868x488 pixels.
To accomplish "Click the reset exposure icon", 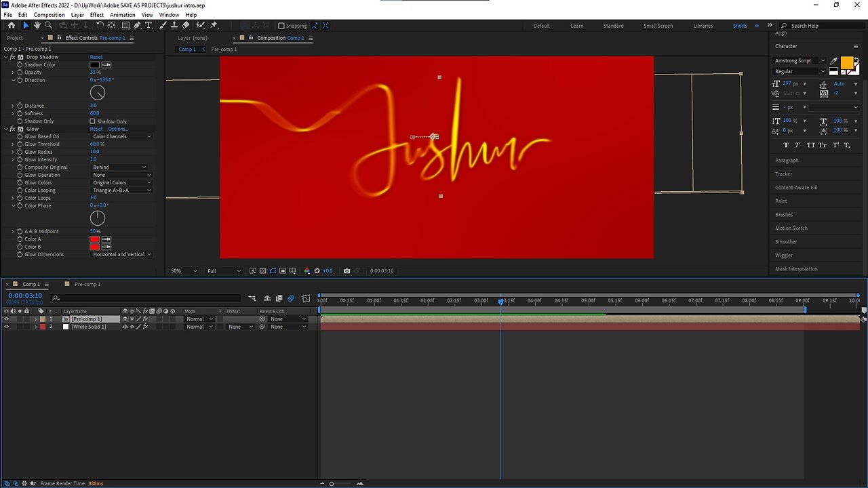I will pyautogui.click(x=317, y=270).
